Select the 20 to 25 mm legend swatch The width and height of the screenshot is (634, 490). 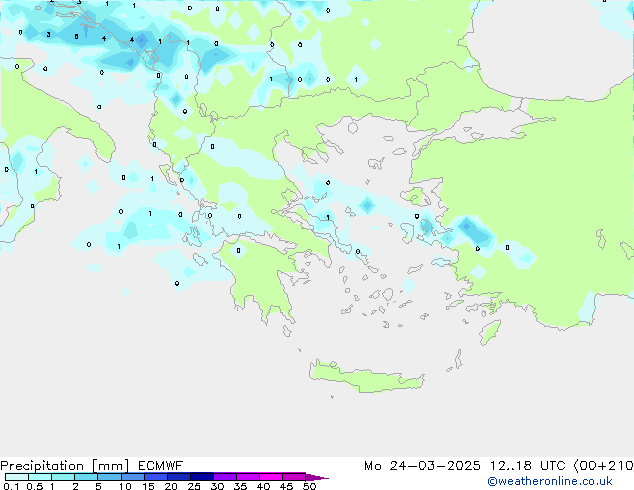coord(179,477)
